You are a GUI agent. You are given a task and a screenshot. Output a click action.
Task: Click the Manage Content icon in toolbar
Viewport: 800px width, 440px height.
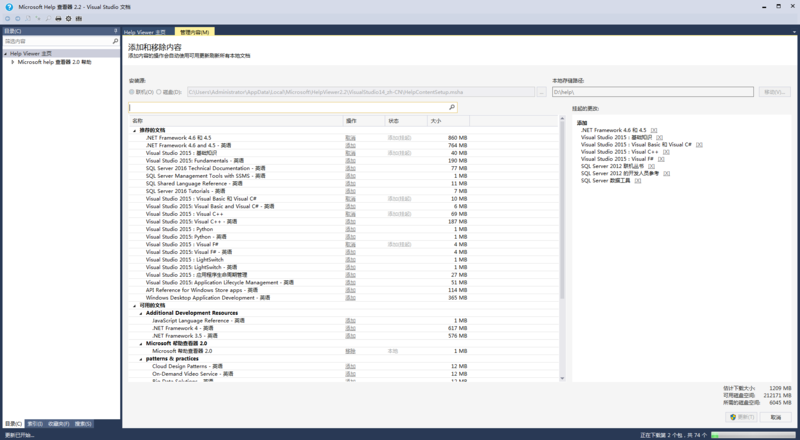click(80, 18)
